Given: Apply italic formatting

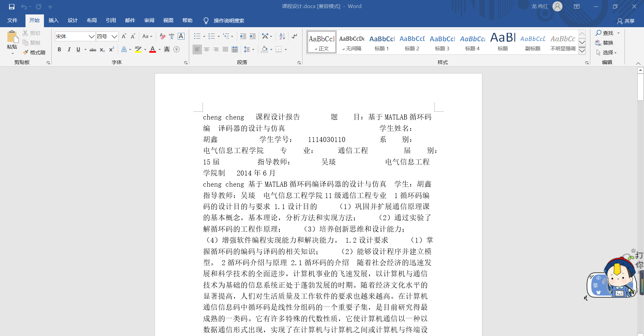Looking at the screenshot, I should pyautogui.click(x=69, y=49).
